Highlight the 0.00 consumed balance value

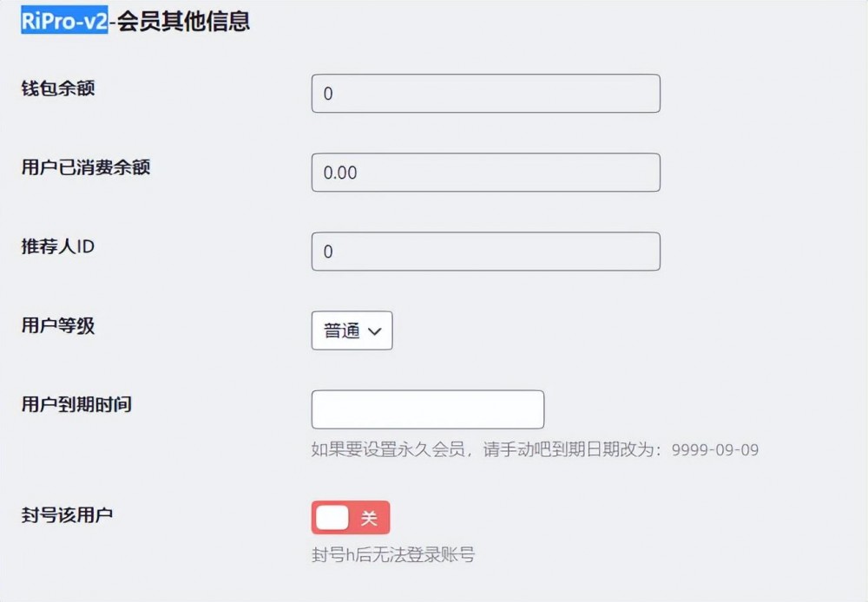click(x=338, y=172)
